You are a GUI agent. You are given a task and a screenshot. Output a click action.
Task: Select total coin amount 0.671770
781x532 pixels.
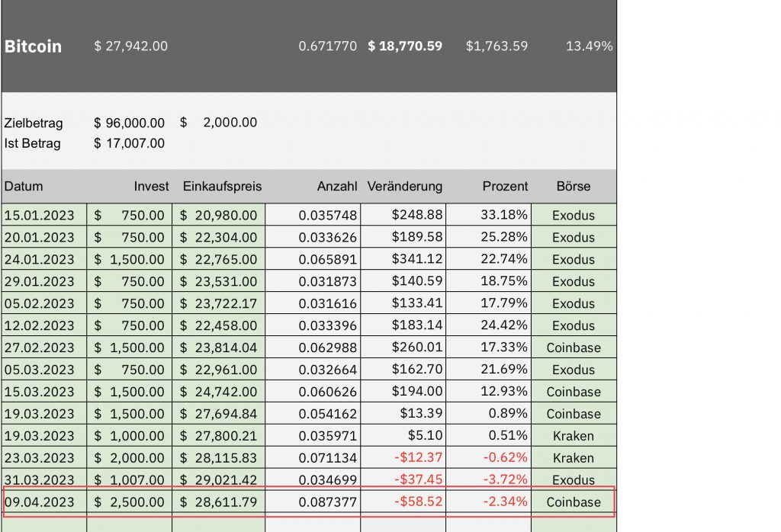point(327,46)
